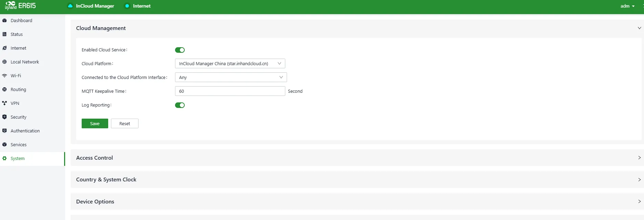Viewport: 644px width, 220px height.
Task: Click the Local Network globe icon
Action: (4, 62)
